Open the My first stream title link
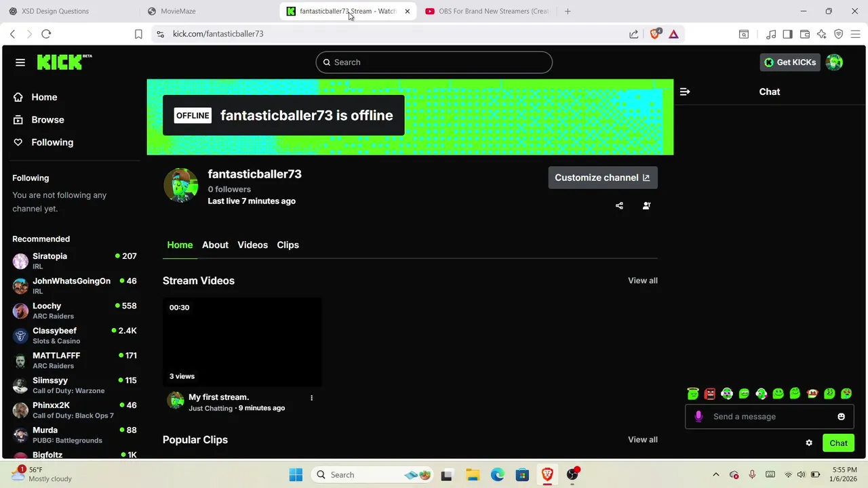The image size is (868, 488). click(x=218, y=397)
